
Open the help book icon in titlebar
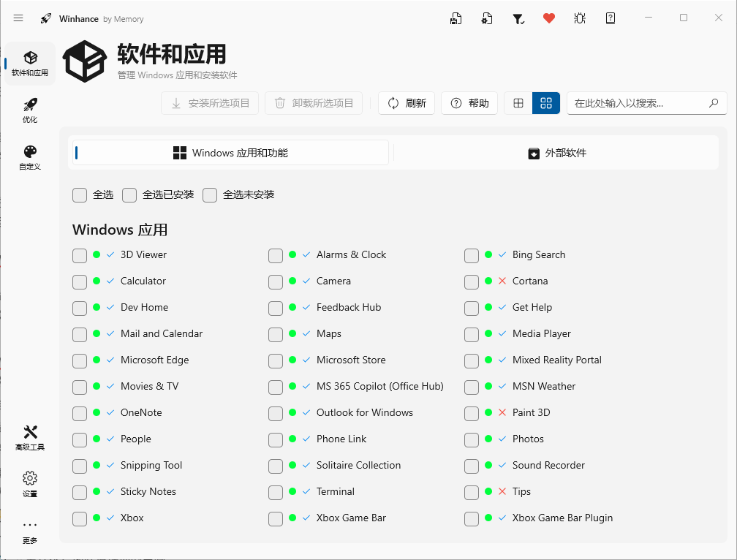click(611, 18)
